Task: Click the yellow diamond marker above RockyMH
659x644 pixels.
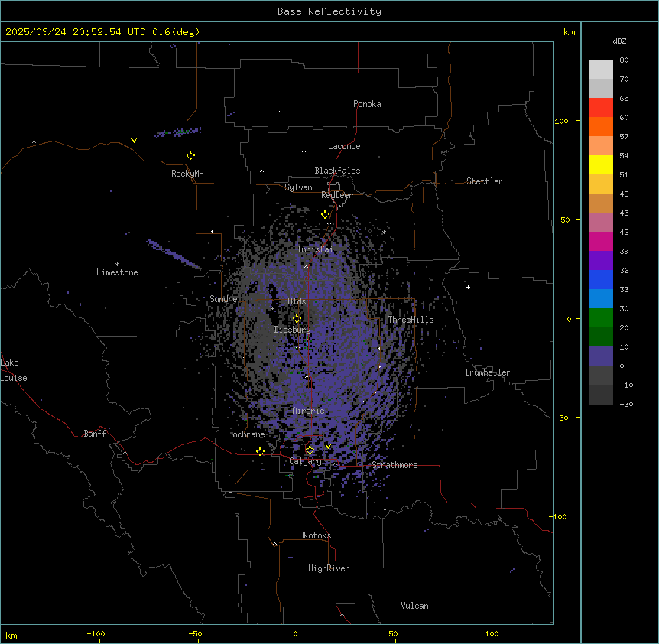Action: point(190,155)
